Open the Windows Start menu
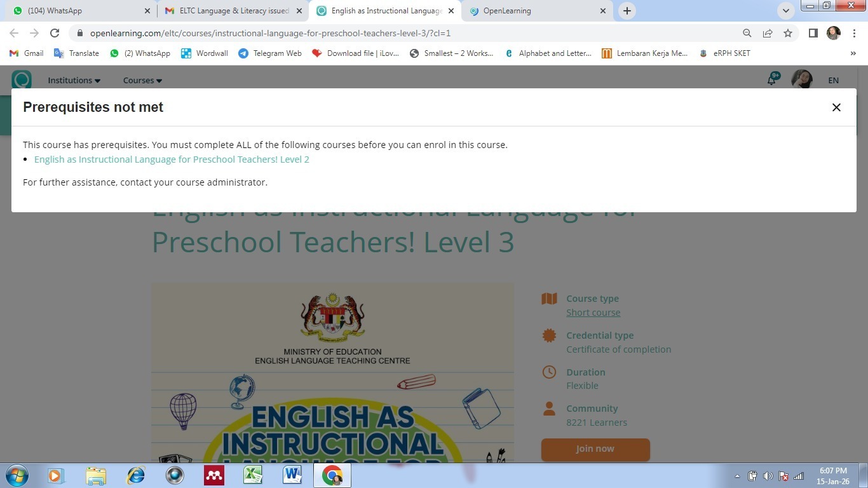 tap(16, 475)
